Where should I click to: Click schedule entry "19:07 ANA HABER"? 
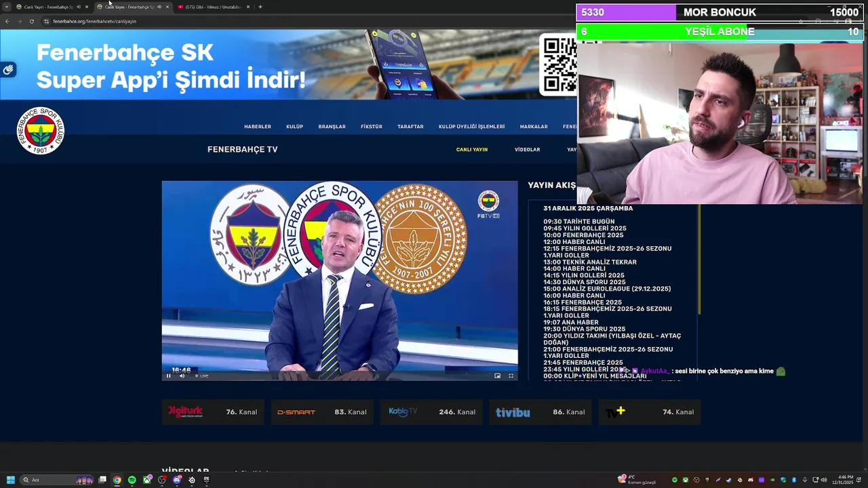coord(571,323)
